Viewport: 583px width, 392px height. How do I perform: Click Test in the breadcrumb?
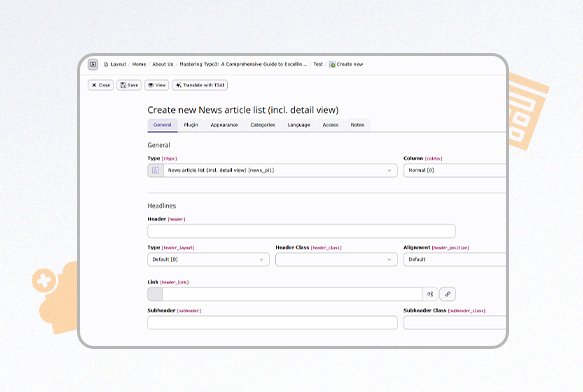(x=318, y=64)
